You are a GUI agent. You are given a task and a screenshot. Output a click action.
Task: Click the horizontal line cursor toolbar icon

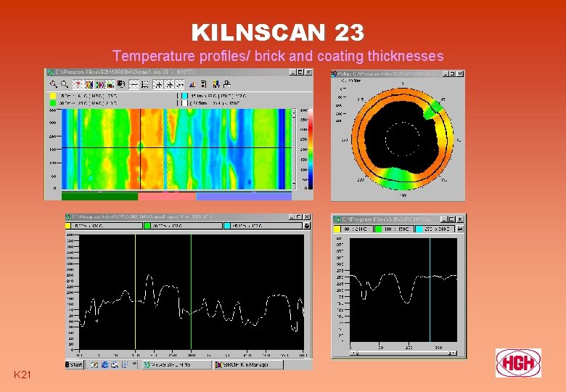135,84
